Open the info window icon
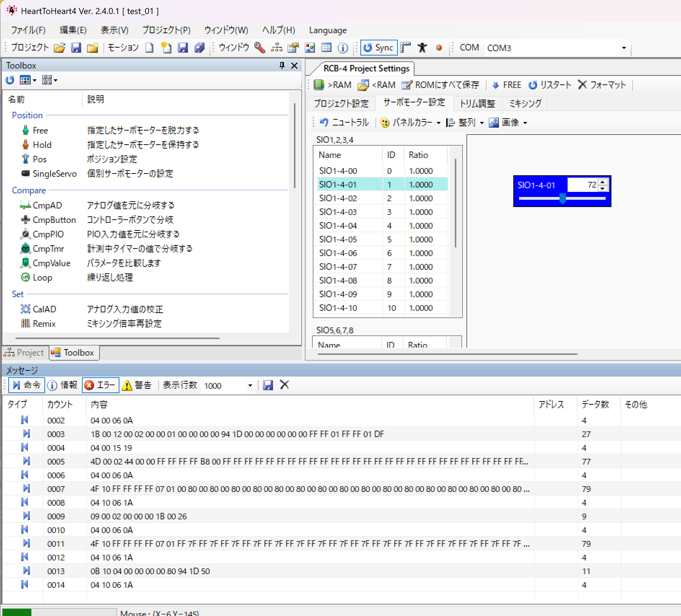The width and height of the screenshot is (681, 616). (x=343, y=48)
